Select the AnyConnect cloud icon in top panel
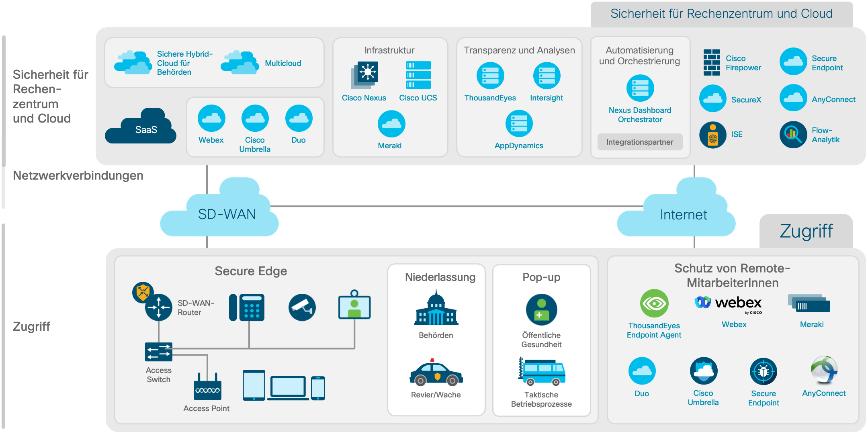Image resolution: width=868 pixels, height=434 pixels. click(x=793, y=98)
